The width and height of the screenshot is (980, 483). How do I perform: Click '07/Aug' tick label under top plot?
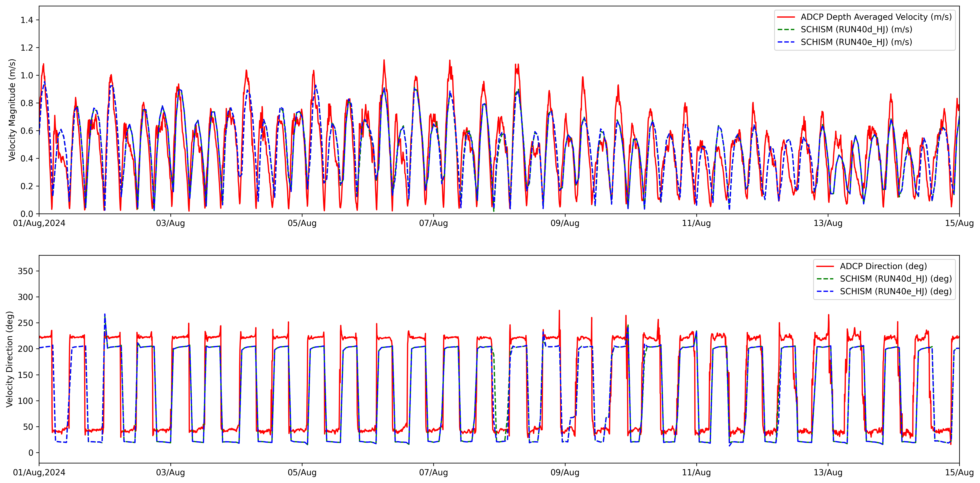tap(433, 223)
